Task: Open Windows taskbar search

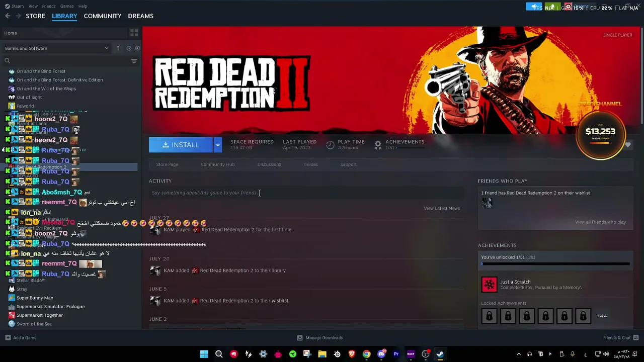Action: [x=219, y=354]
